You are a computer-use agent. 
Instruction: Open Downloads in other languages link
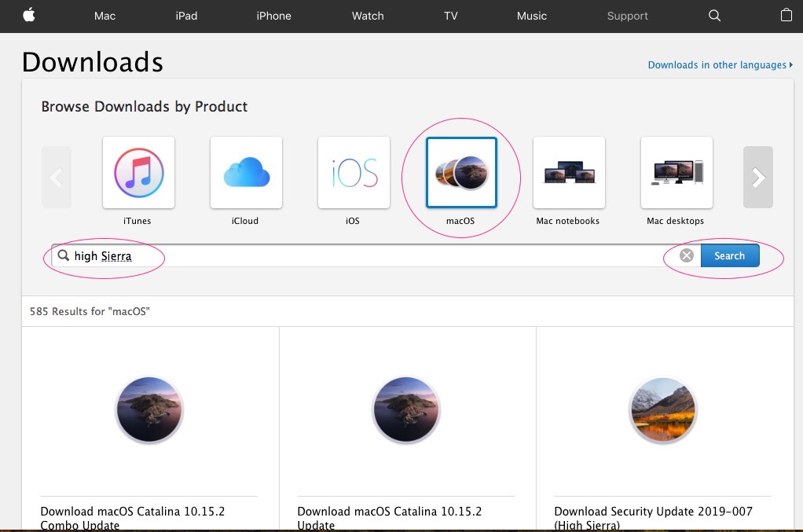click(720, 65)
